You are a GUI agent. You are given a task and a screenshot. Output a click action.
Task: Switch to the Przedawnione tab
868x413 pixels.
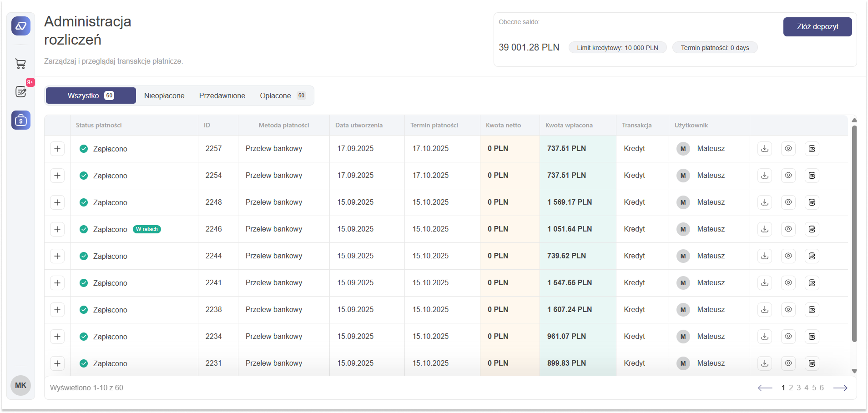[x=222, y=96]
